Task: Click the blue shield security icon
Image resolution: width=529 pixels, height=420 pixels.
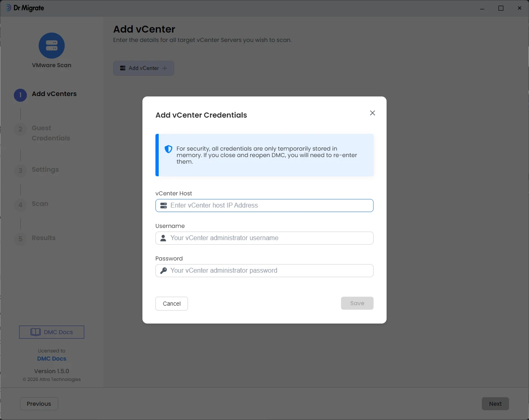Action: [168, 149]
